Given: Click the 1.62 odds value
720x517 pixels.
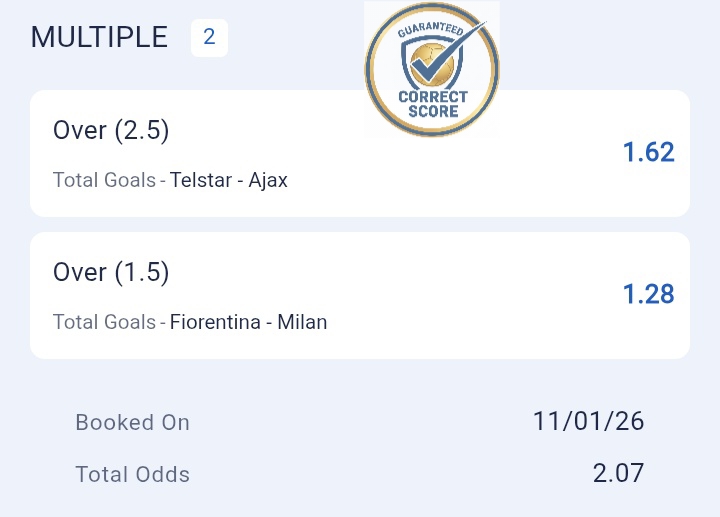Looking at the screenshot, I should pyautogui.click(x=648, y=152).
